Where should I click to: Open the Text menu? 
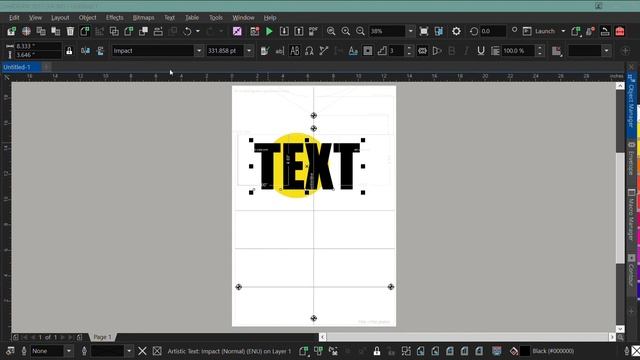(169, 18)
